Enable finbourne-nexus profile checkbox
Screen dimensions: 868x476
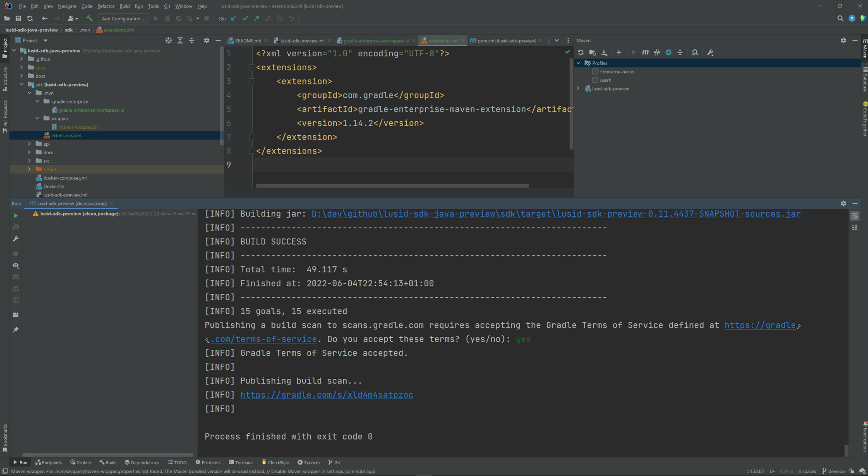(x=595, y=71)
